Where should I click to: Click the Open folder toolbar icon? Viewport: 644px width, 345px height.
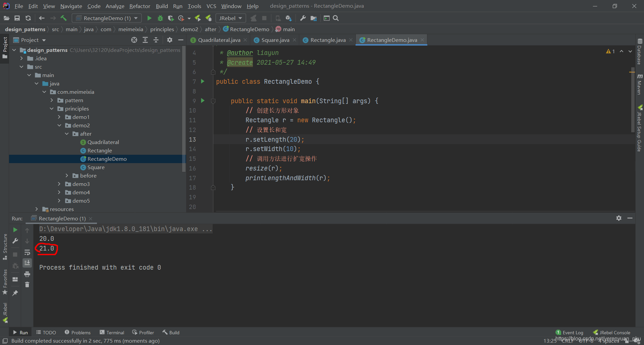click(6, 18)
